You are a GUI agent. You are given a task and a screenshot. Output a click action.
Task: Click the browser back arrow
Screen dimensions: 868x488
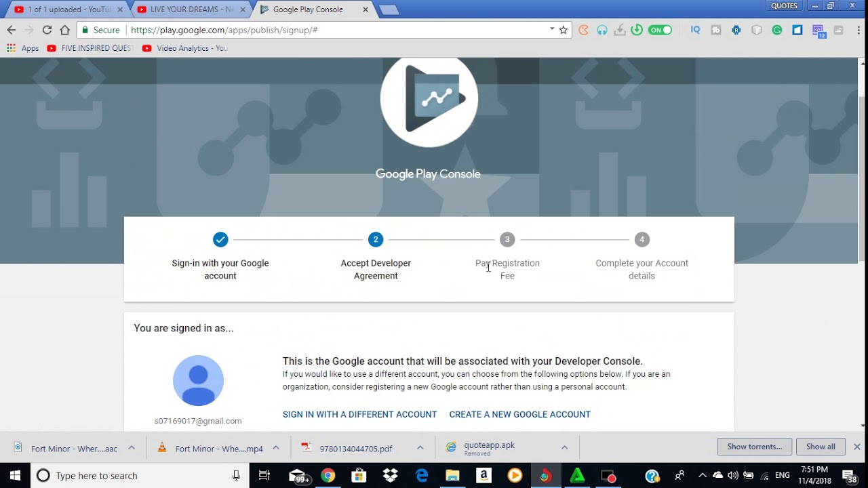coord(11,30)
